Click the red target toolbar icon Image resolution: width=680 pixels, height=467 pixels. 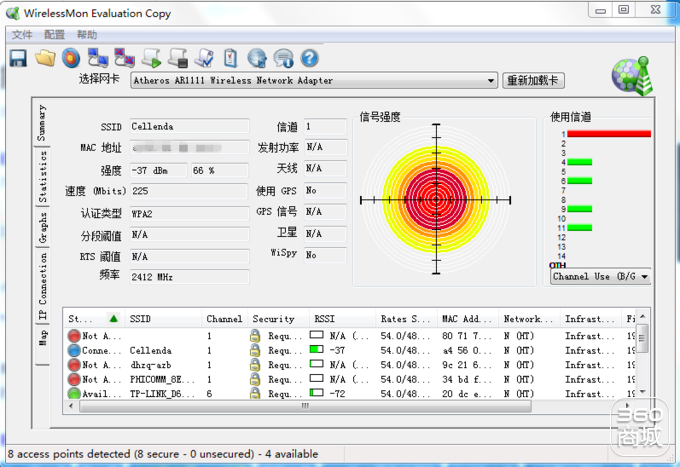click(x=71, y=58)
